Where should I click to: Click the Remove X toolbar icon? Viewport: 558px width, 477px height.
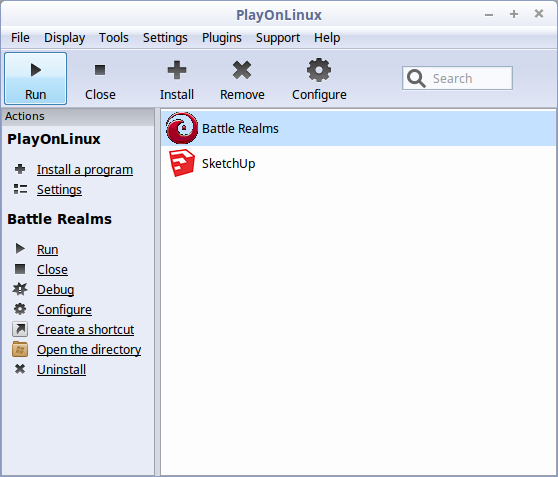click(242, 70)
